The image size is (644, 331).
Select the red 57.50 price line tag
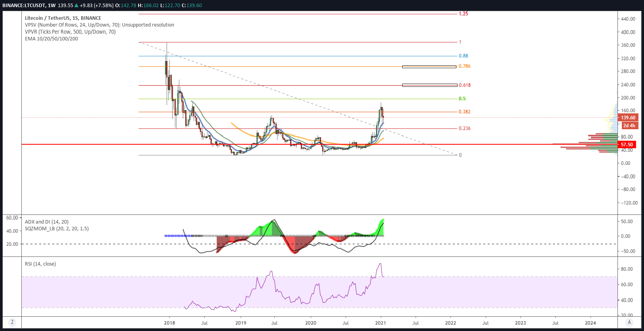(627, 145)
